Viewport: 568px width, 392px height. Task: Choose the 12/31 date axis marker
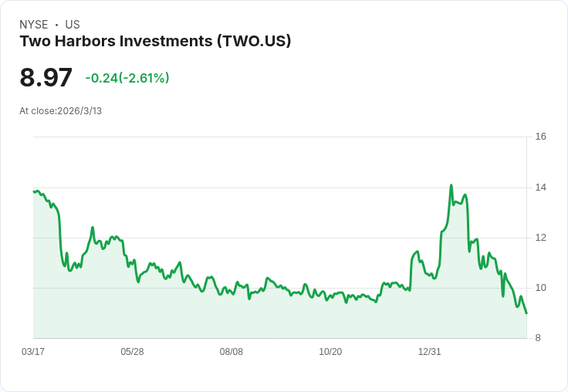pyautogui.click(x=429, y=352)
